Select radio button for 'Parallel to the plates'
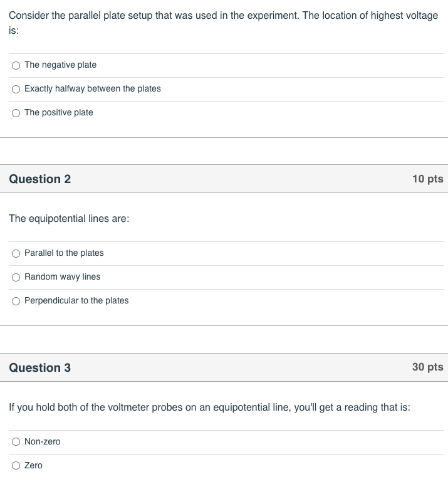Viewport: 448px width, 484px height. (16, 253)
